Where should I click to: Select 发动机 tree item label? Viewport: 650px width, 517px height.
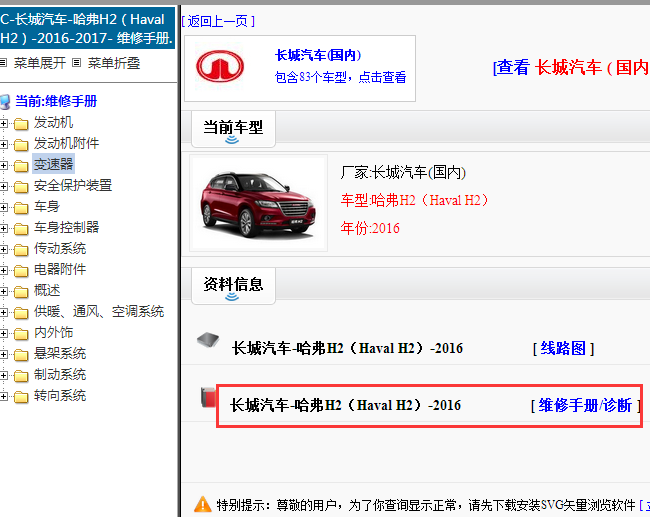53,122
